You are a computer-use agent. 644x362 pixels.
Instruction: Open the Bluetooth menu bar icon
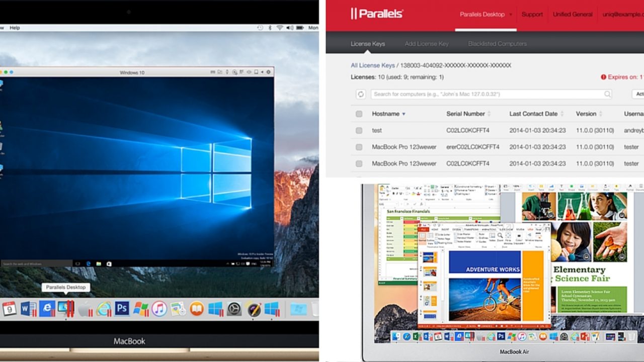270,28
